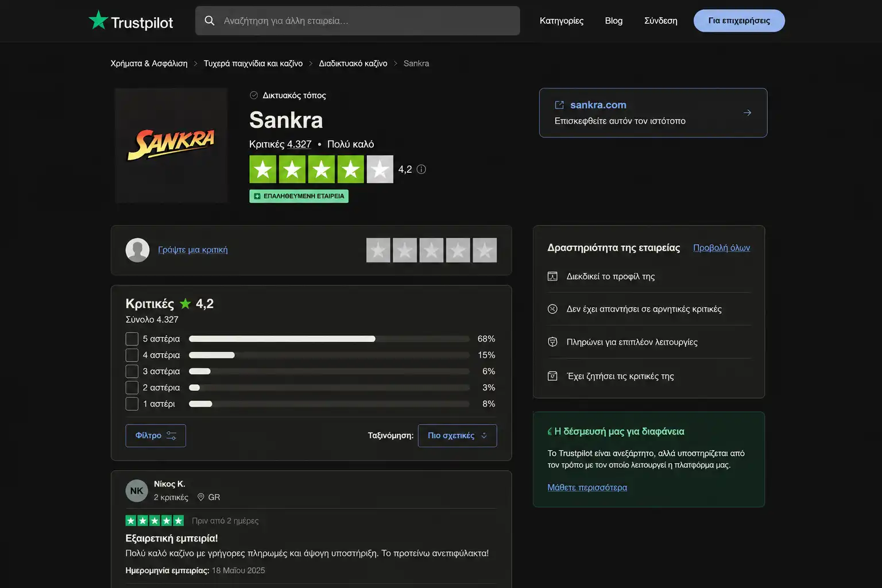This screenshot has height=588, width=882.
Task: Check the 2 αστέρια filter checkbox
Action: coord(132,388)
